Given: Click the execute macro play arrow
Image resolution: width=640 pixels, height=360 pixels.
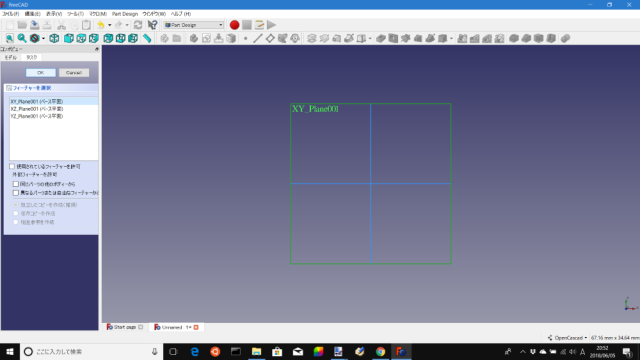Looking at the screenshot, I should coord(271,25).
